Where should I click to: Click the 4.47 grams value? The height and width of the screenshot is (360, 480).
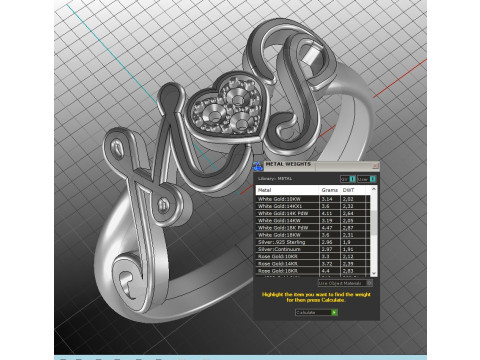[x=327, y=228]
